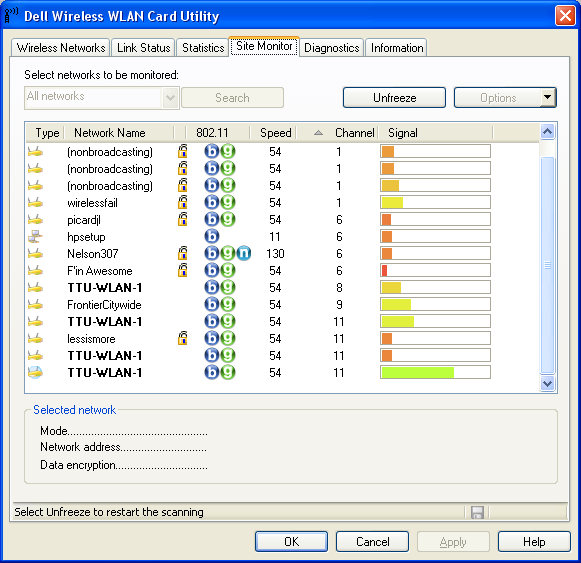Select TTU-WLAN-1 on channel 8

[x=105, y=288]
